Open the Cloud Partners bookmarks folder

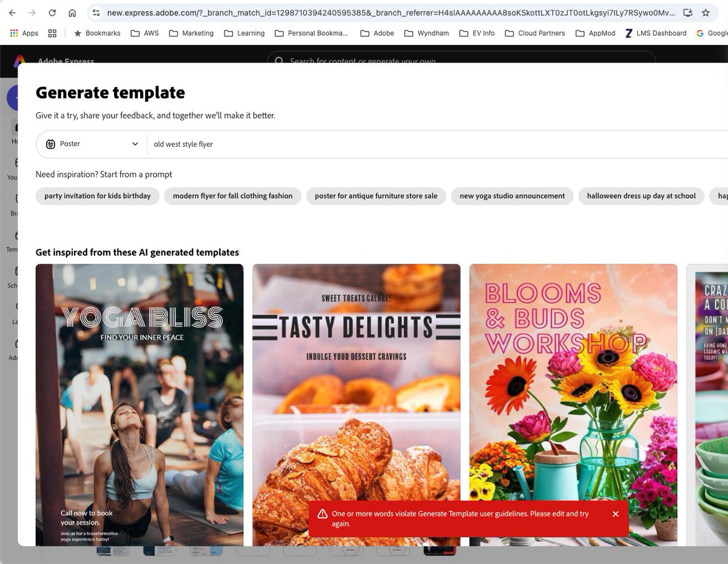point(535,33)
